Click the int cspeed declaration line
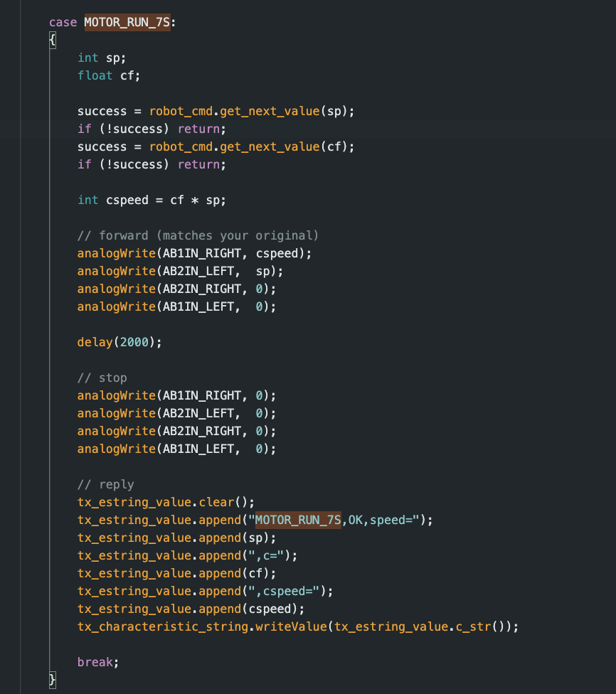The height and width of the screenshot is (694, 616). 151,200
